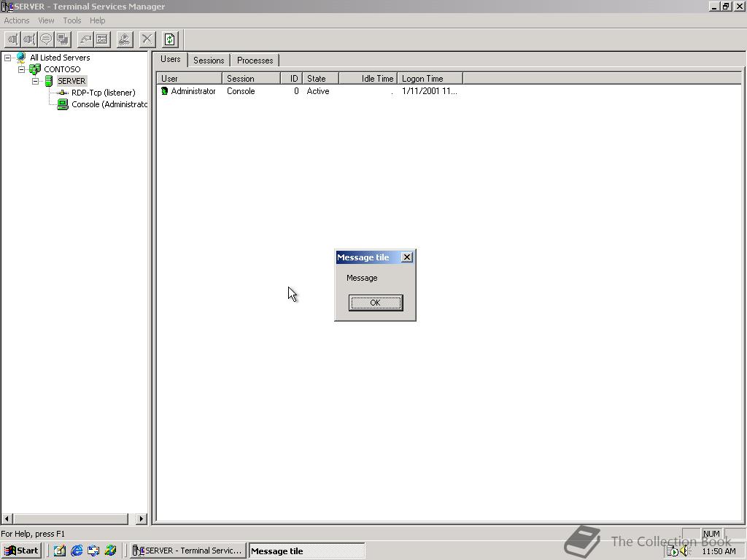The height and width of the screenshot is (560, 747).
Task: Open the View menu
Action: (x=46, y=20)
